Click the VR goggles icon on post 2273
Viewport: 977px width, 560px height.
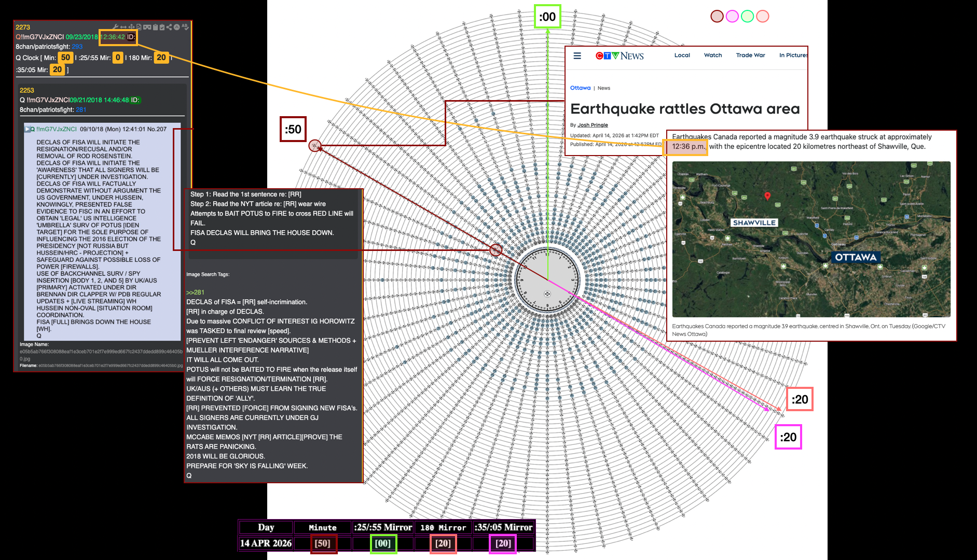147,27
